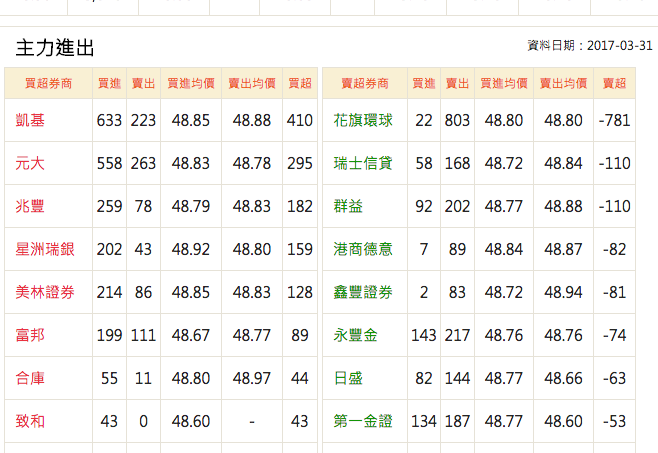The width and height of the screenshot is (658, 453).
Task: Select 星洲瑞銀 average buy price 48.92
Action: click(x=191, y=249)
